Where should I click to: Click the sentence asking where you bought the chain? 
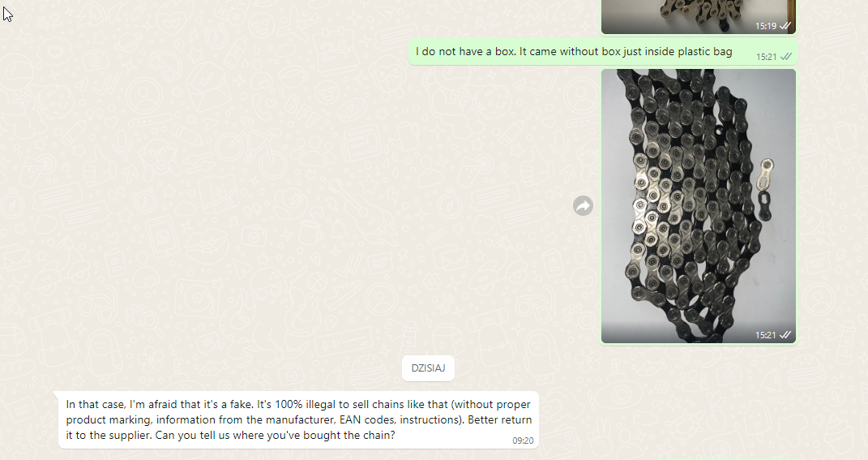tap(275, 435)
